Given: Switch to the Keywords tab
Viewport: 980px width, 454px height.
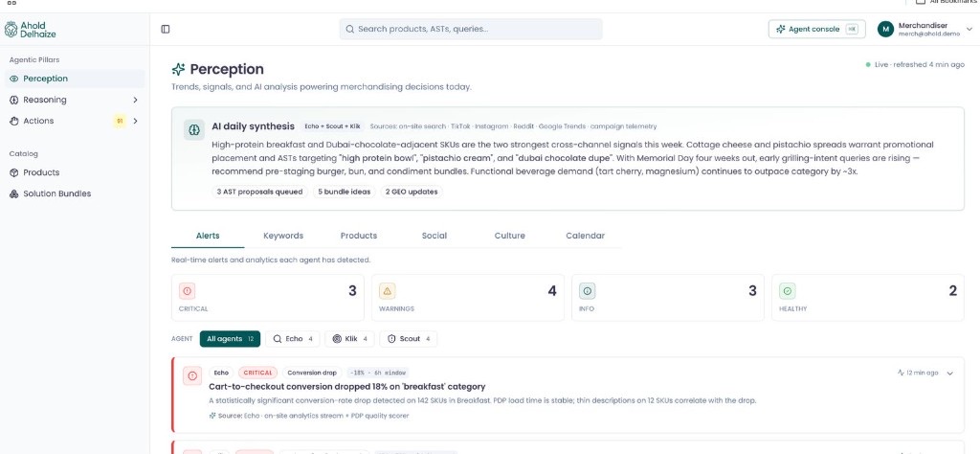Looking at the screenshot, I should 283,236.
